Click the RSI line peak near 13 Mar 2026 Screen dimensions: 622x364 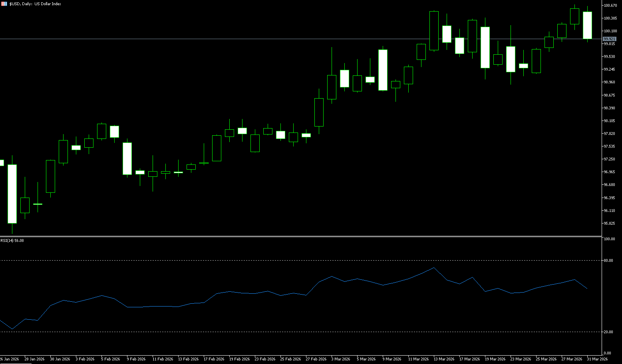tap(434, 267)
